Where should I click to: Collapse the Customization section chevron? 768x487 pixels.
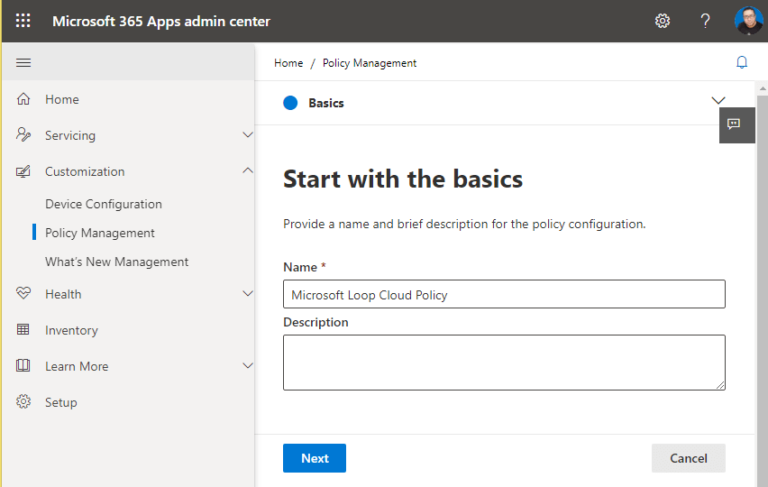(248, 171)
